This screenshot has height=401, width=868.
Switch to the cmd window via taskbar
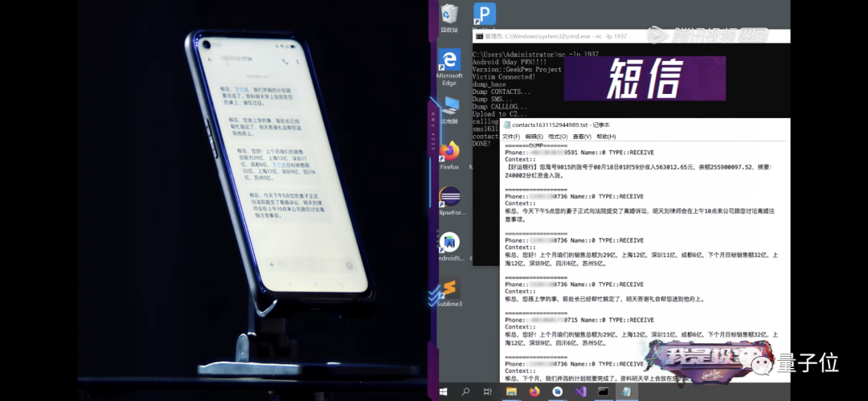click(603, 391)
